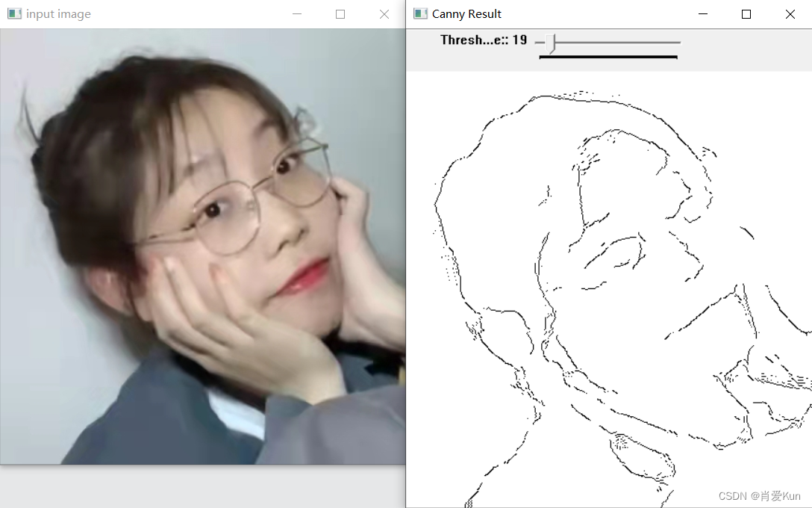Click the maximize icon on input image window
The image size is (812, 508).
coord(340,14)
